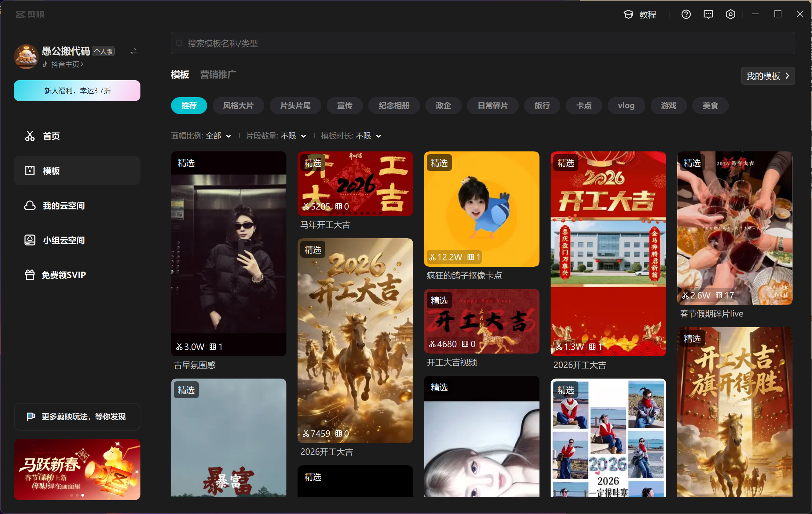Focus the template search input field
Viewport: 812px width, 514px height.
coord(482,43)
